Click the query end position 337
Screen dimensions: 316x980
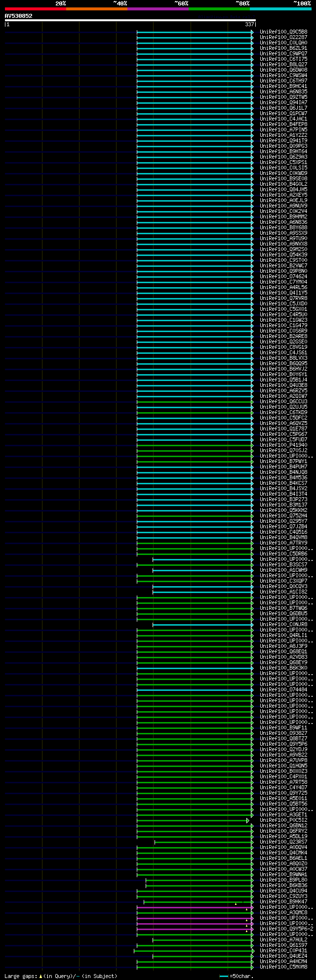[x=249, y=24]
